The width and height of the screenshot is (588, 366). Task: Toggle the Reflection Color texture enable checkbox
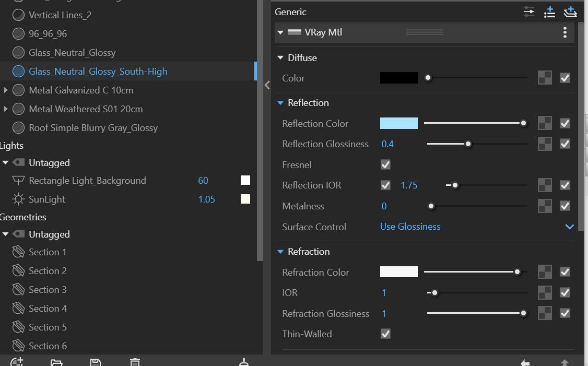[x=565, y=123]
